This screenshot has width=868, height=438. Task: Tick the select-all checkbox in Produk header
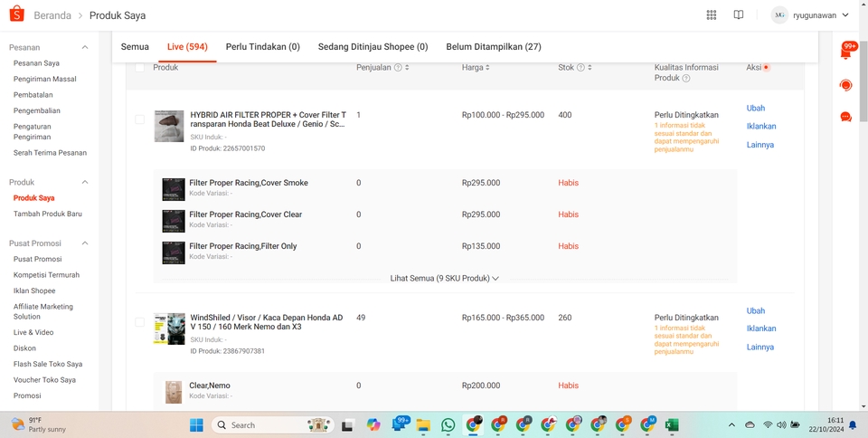click(139, 68)
